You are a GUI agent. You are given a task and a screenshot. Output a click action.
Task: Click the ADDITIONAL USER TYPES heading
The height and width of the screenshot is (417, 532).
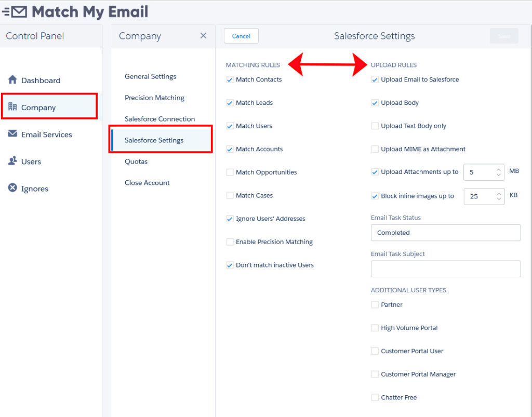pyautogui.click(x=408, y=290)
